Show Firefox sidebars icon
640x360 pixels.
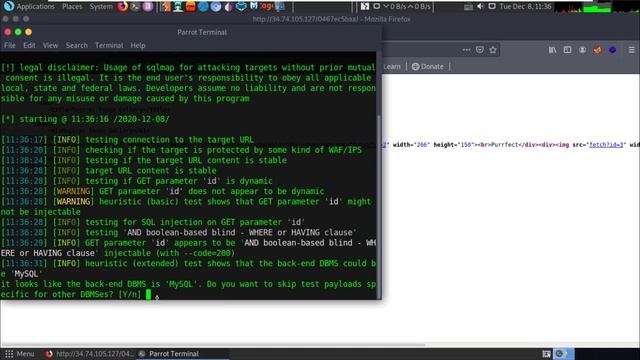click(x=567, y=50)
